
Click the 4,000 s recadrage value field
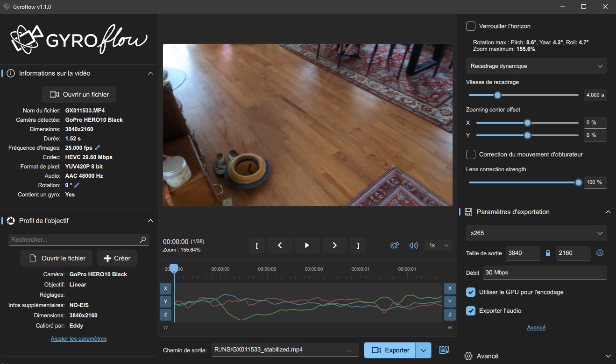tap(595, 95)
